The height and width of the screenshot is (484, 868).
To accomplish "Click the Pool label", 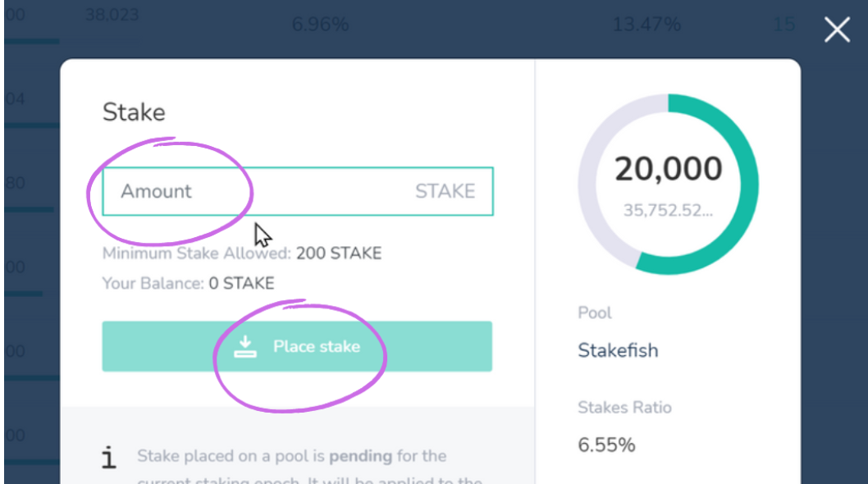I will [x=595, y=313].
